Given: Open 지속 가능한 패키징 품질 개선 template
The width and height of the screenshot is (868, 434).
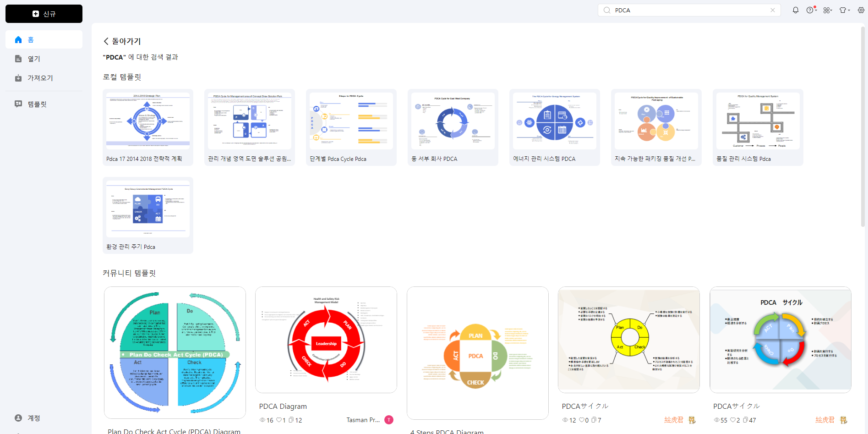Looking at the screenshot, I should coord(656,127).
